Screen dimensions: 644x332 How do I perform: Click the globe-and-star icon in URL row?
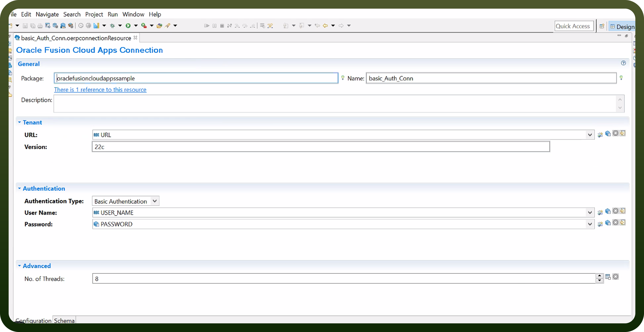point(600,135)
